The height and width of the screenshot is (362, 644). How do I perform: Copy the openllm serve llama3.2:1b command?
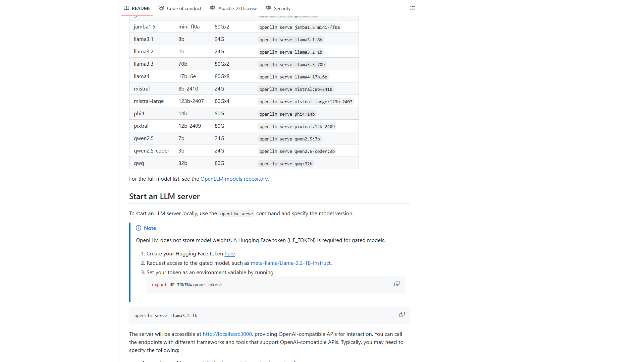pyautogui.click(x=402, y=314)
